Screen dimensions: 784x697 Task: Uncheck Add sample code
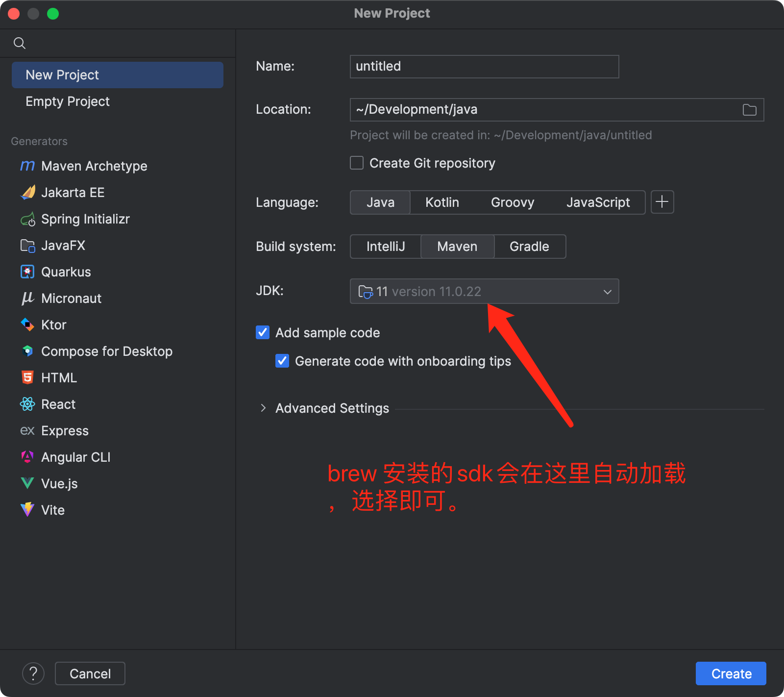[x=263, y=332]
